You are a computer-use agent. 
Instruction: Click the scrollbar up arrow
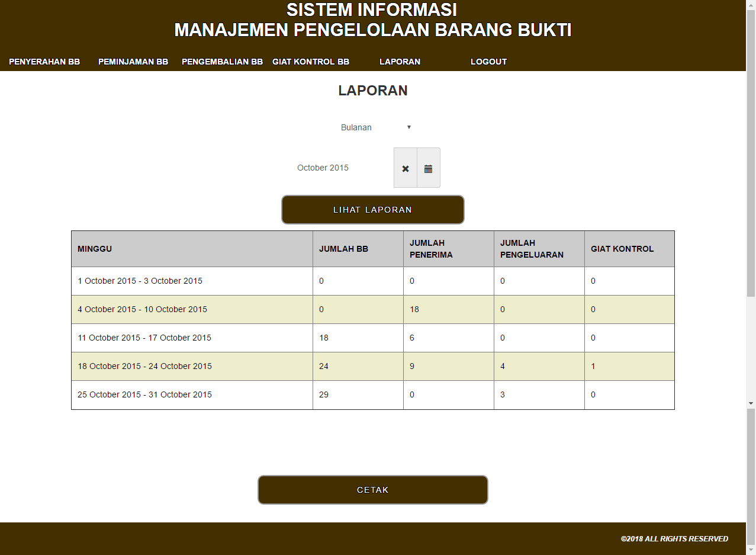point(751,5)
